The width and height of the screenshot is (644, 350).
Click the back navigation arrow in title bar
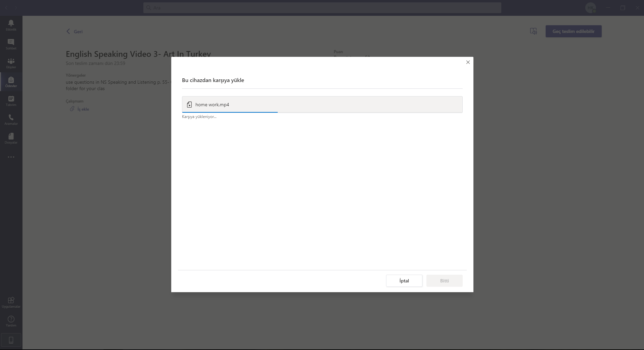pyautogui.click(x=6, y=7)
